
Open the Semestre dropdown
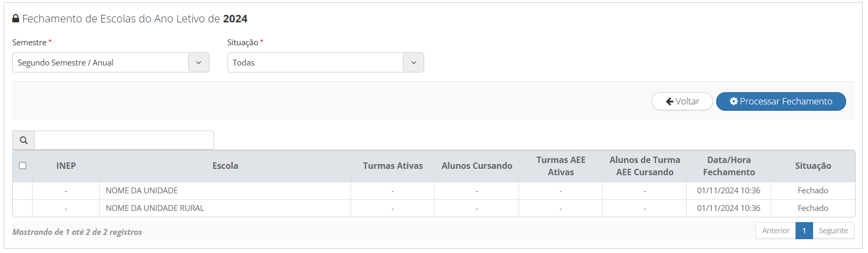pyautogui.click(x=101, y=62)
